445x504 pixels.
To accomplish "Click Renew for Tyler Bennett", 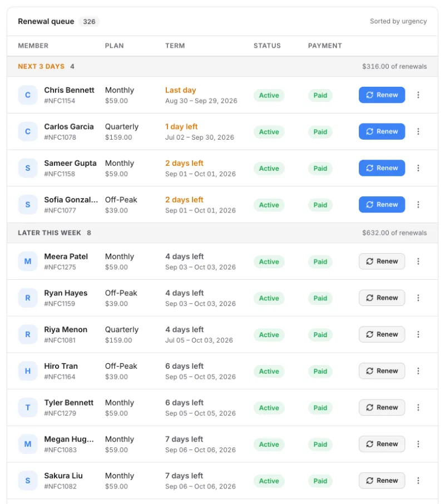I will click(x=382, y=408).
